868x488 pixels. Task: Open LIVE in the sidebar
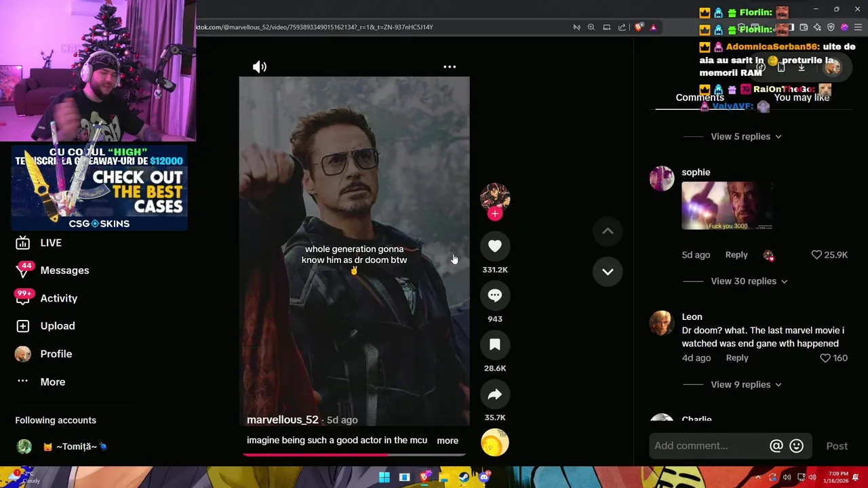pyautogui.click(x=51, y=243)
